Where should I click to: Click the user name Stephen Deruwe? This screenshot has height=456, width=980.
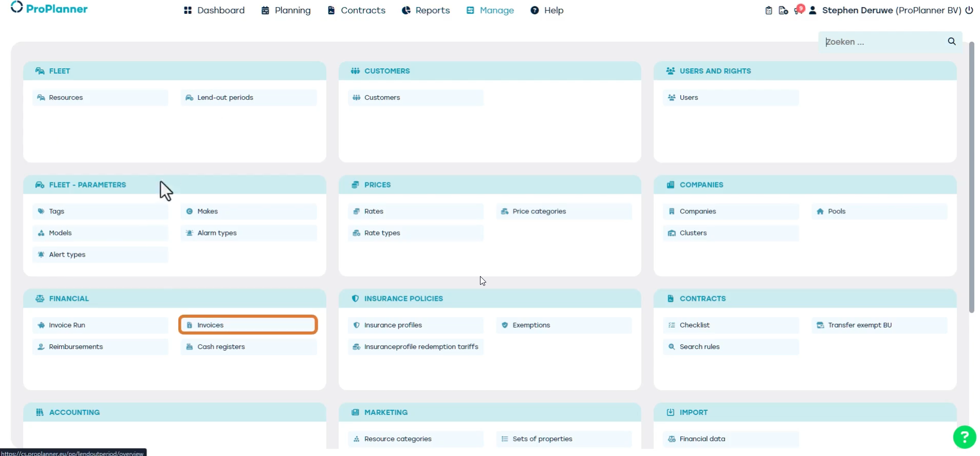tap(857, 10)
